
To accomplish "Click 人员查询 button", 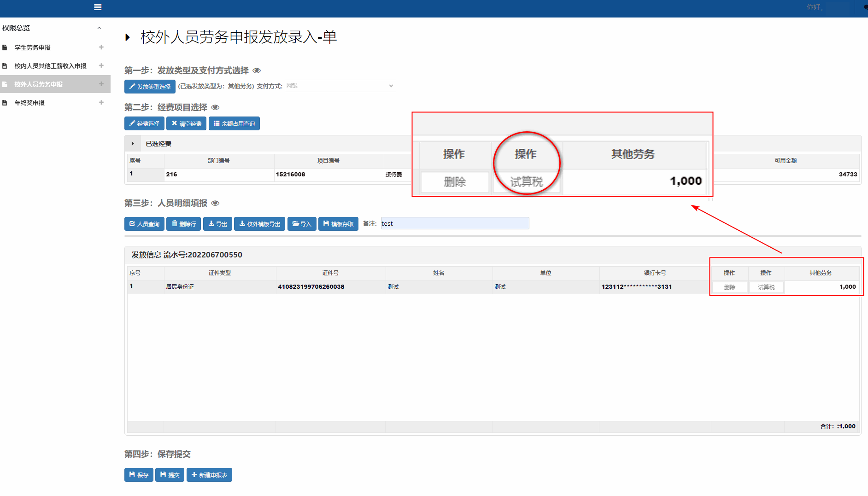I will [144, 224].
